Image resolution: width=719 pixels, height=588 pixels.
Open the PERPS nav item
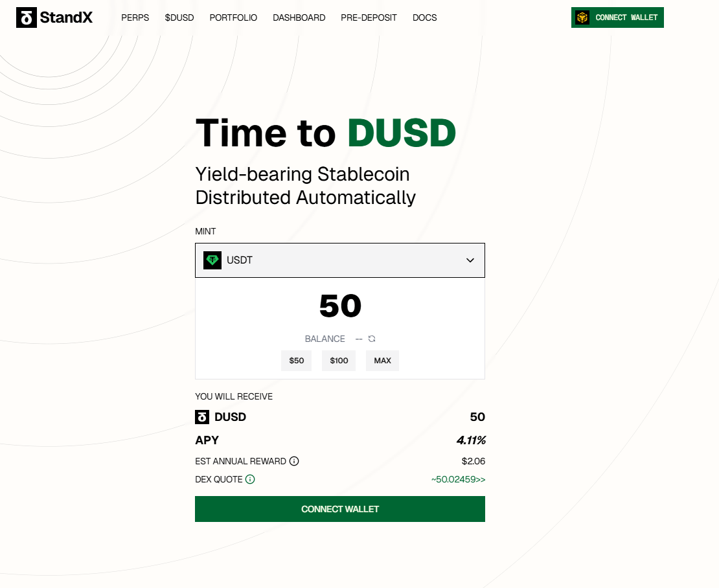pyautogui.click(x=135, y=17)
